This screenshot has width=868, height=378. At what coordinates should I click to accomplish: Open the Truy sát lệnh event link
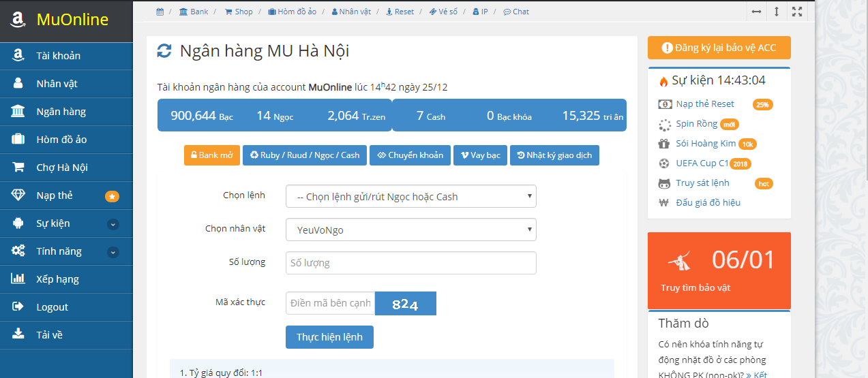(703, 183)
